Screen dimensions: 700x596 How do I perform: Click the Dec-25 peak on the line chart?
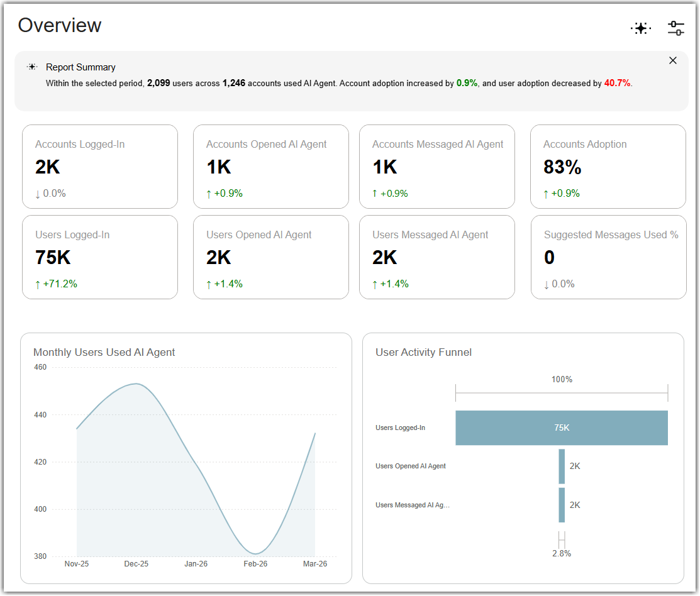point(136,384)
